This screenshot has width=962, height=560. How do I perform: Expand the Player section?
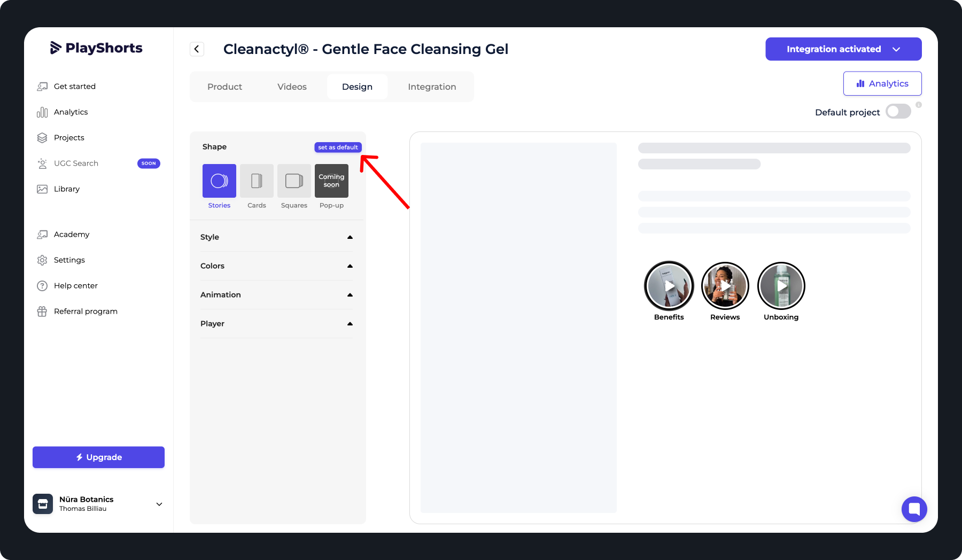click(x=276, y=324)
